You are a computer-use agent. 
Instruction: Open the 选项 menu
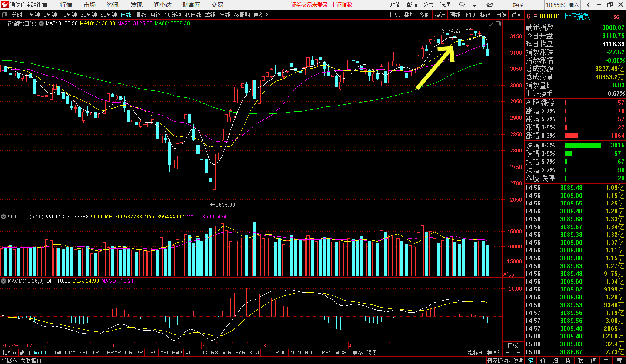(445, 5)
